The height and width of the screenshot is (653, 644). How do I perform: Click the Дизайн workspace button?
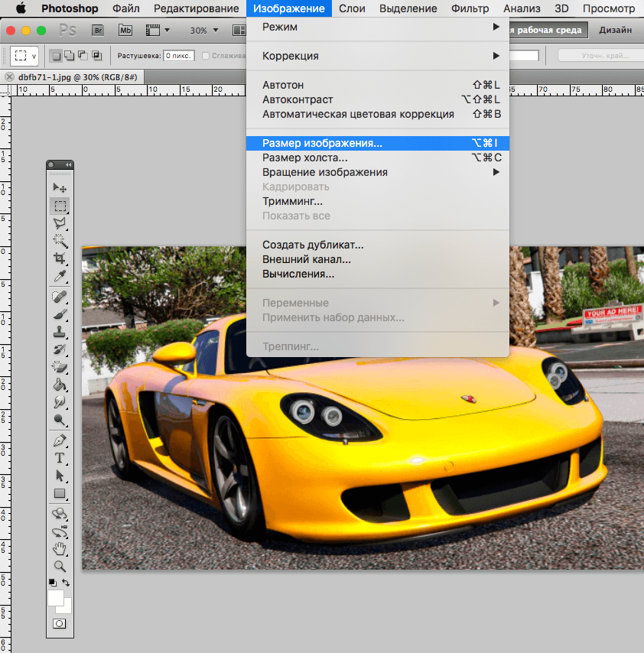click(x=615, y=31)
